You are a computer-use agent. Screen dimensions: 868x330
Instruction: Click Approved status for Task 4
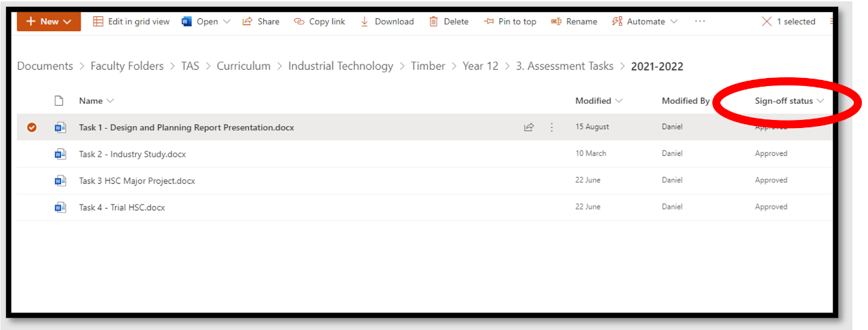click(771, 207)
